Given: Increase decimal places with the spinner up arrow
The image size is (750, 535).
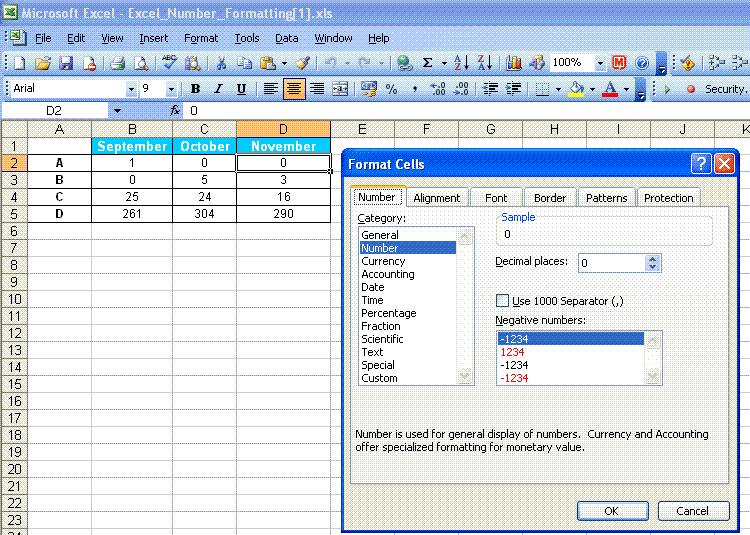Looking at the screenshot, I should coord(653,259).
